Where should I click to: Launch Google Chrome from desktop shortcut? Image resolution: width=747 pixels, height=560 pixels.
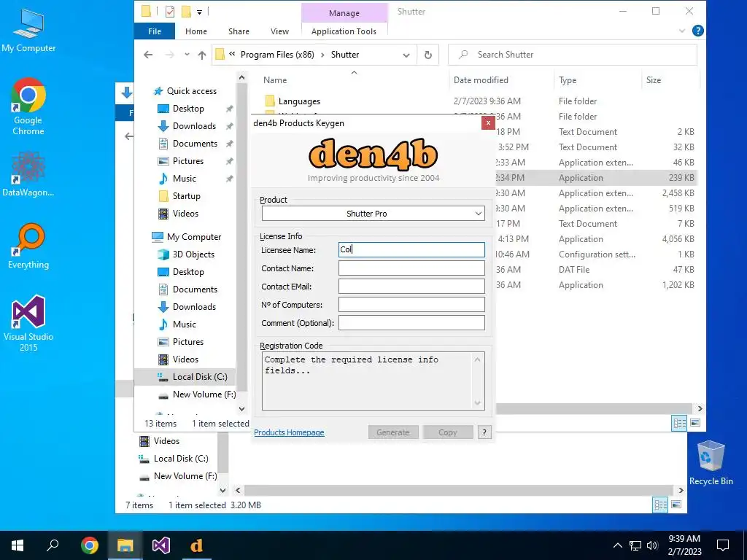pos(28,106)
